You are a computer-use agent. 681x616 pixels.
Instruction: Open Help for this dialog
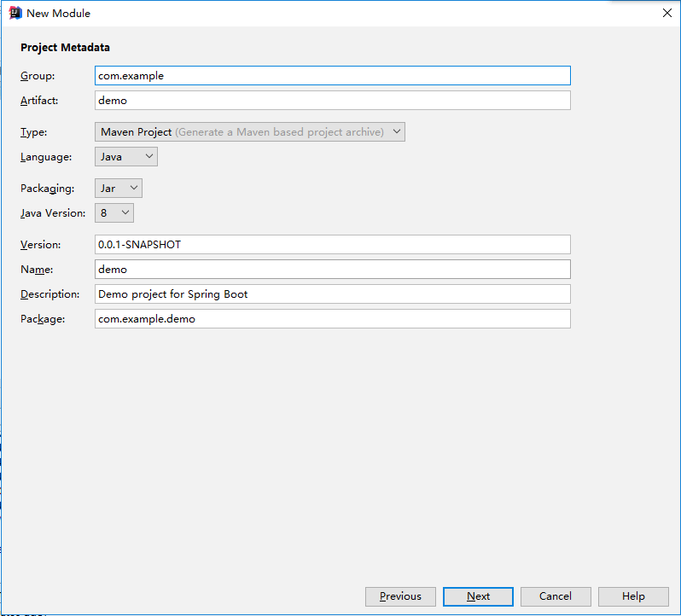click(633, 596)
